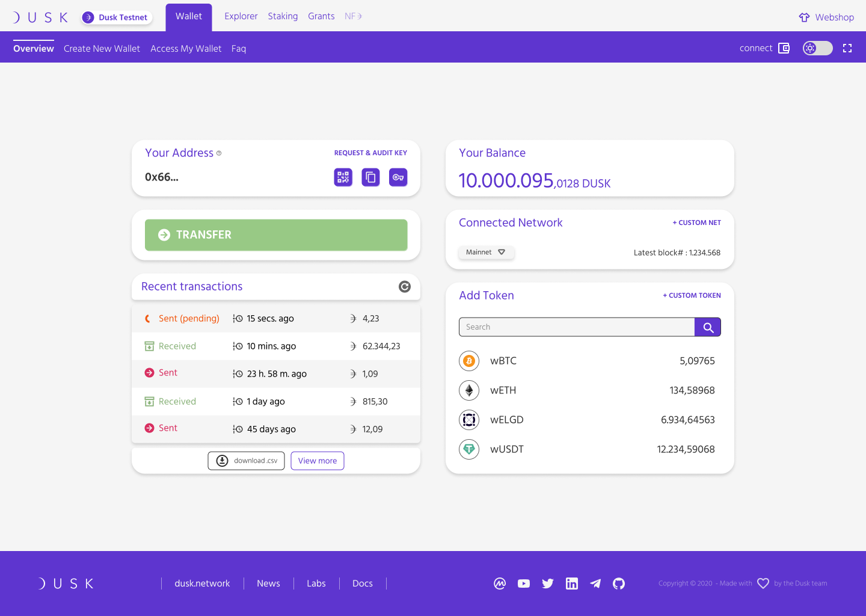Click REQUEST & AUDIT KEY link

tap(370, 153)
